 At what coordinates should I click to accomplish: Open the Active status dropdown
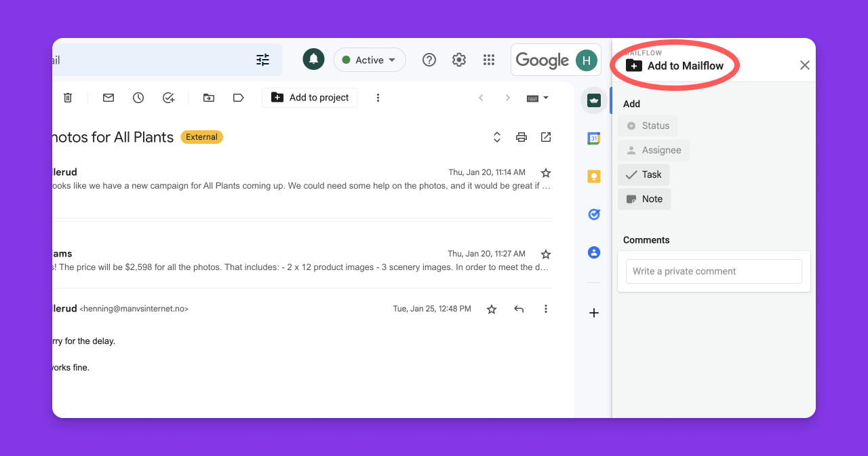(370, 60)
